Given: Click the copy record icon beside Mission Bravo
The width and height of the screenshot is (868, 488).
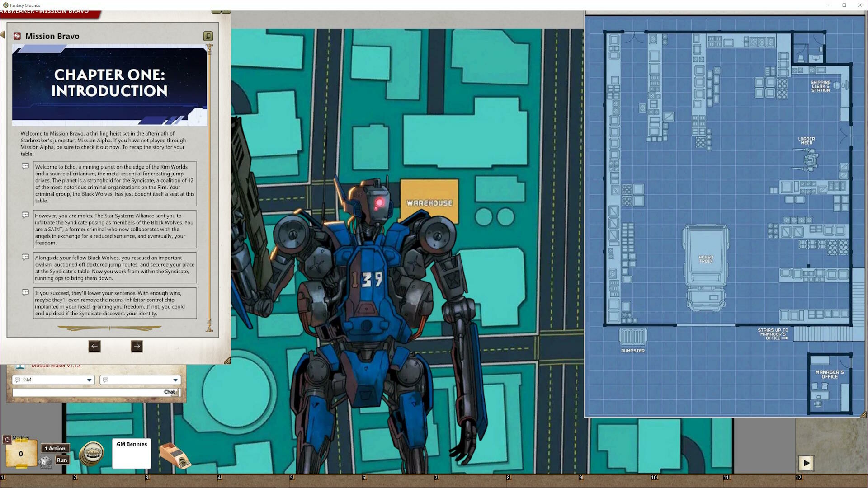Looking at the screenshot, I should point(208,36).
